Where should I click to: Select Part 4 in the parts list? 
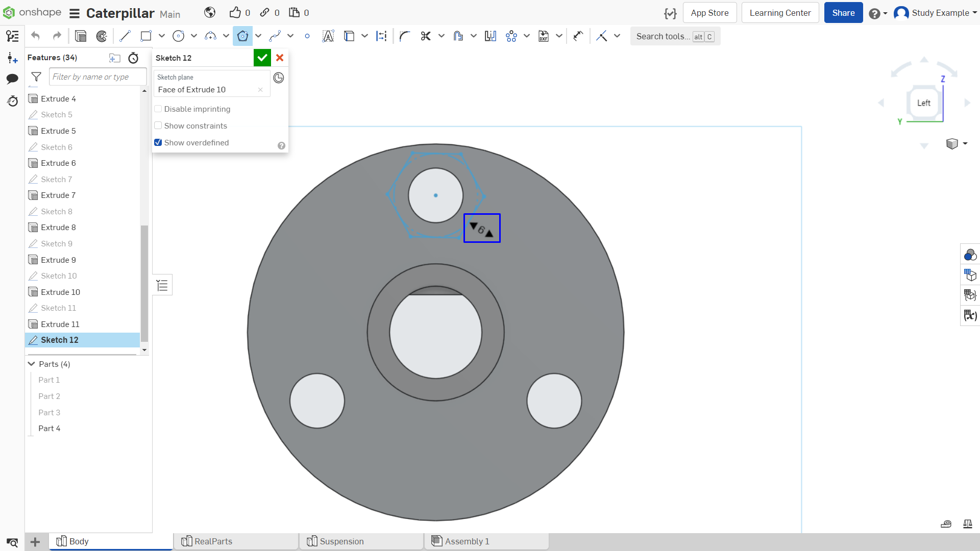click(x=49, y=429)
